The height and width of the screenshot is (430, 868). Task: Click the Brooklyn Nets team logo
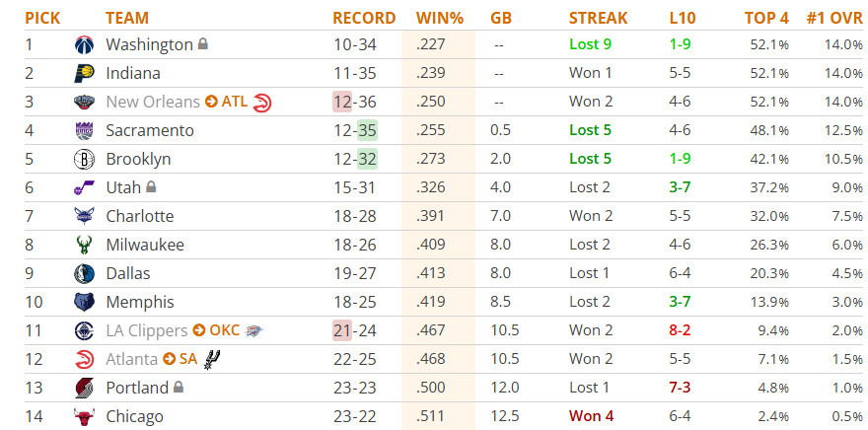coord(84,160)
